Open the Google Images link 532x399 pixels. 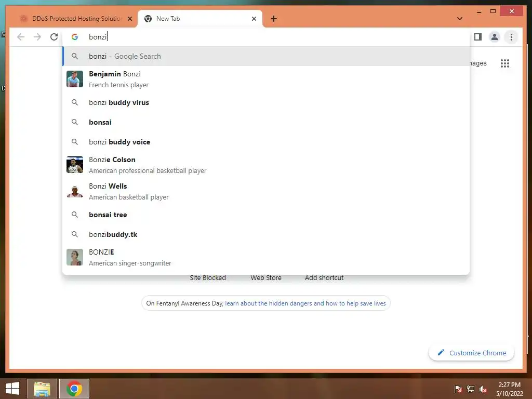tap(478, 63)
